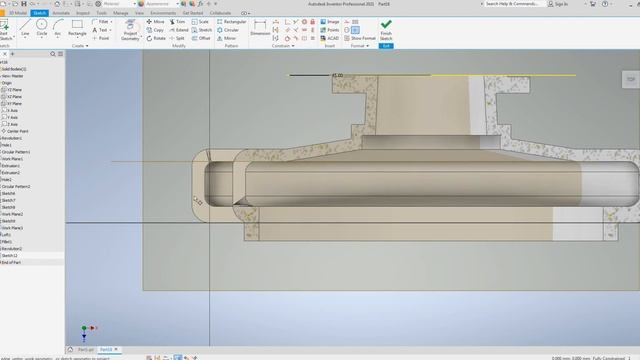Insert an Image into the sketch

pos(330,22)
